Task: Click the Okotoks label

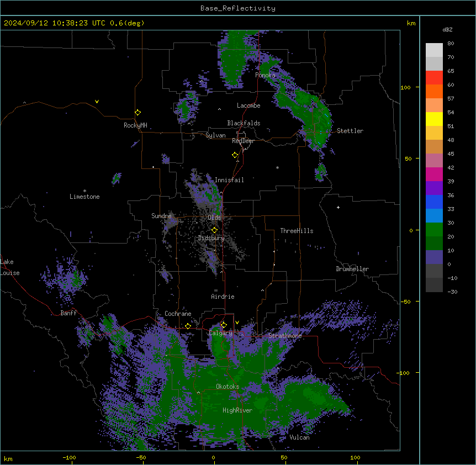Action: 228,387
